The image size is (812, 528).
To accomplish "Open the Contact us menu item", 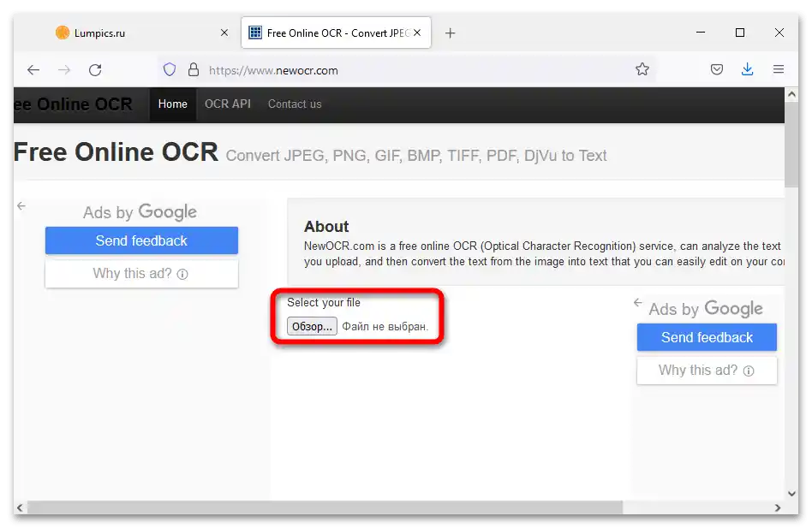I will 295,104.
